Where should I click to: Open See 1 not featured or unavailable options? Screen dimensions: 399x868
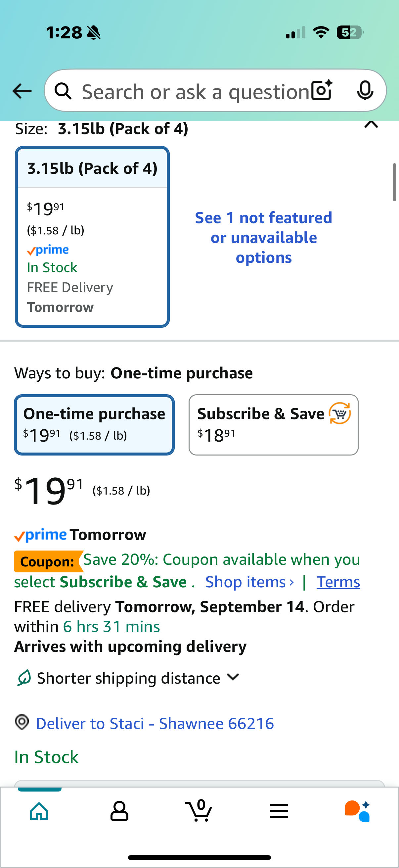coord(263,238)
